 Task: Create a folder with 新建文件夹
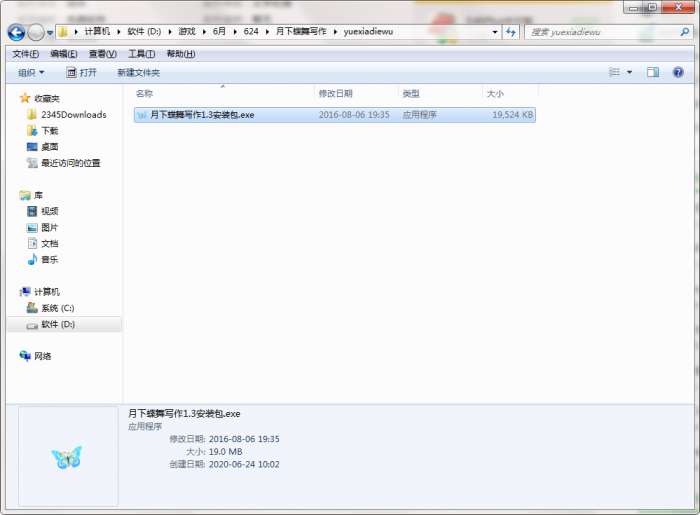138,72
